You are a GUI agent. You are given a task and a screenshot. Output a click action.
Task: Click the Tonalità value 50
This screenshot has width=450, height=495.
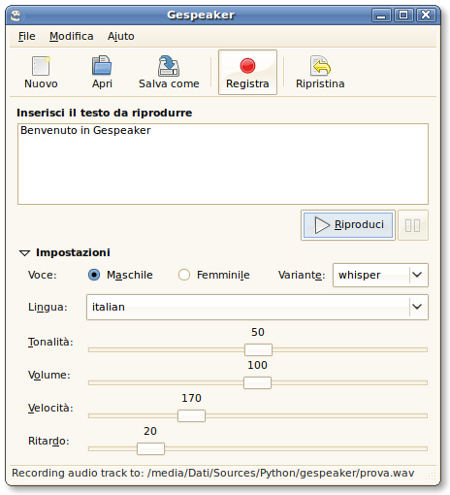(258, 332)
